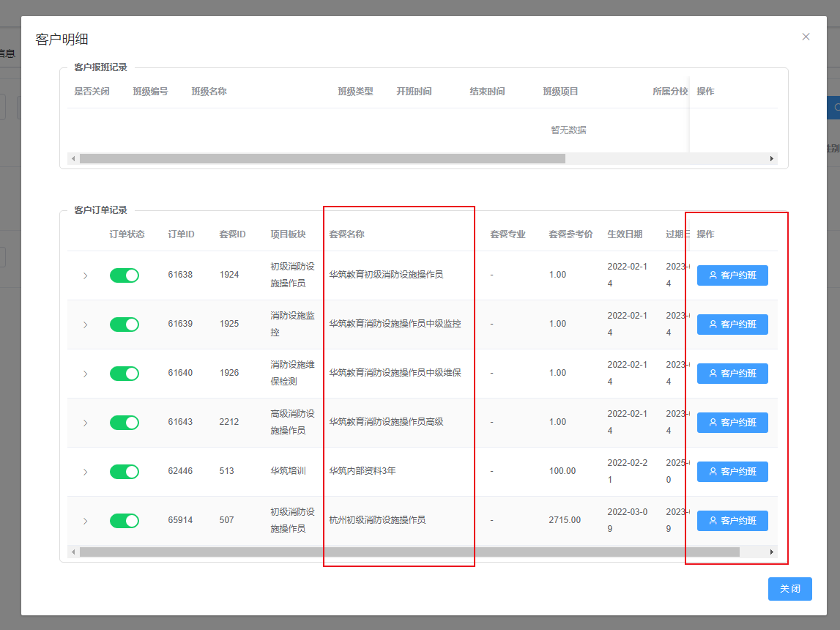Expand the 华筑培训 order row
840x630 pixels.
click(x=85, y=472)
